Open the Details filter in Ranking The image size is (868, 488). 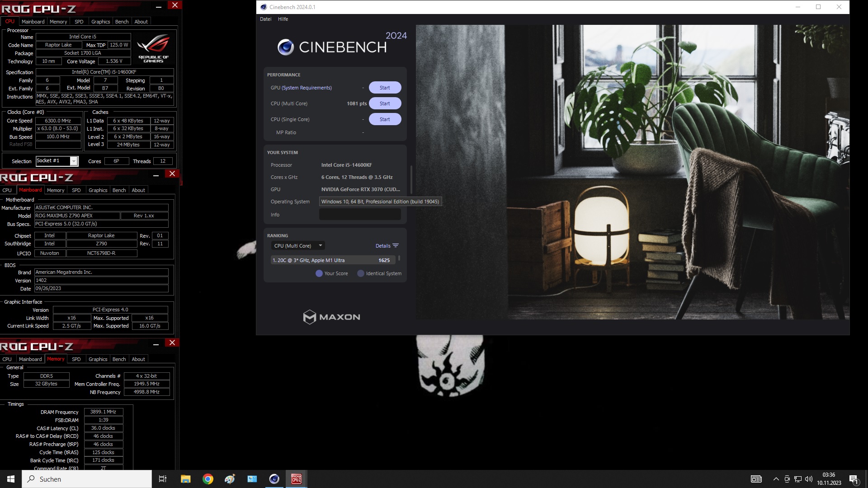[x=387, y=246]
